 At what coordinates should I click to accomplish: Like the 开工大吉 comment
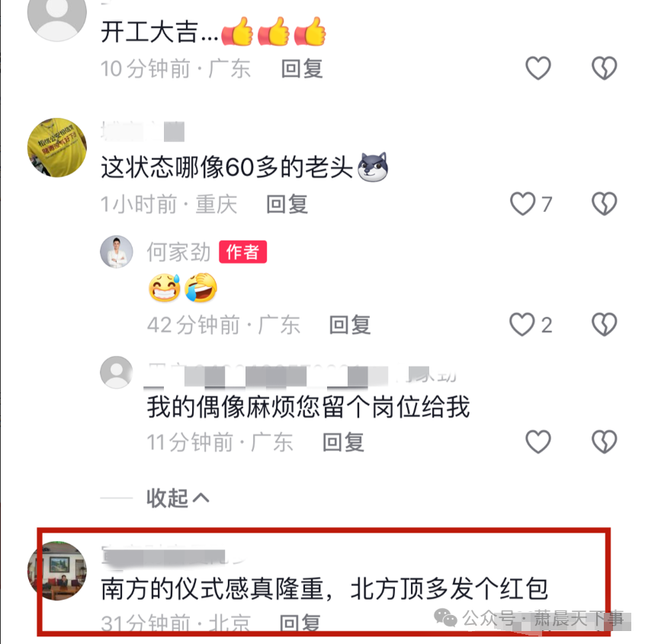coord(538,68)
